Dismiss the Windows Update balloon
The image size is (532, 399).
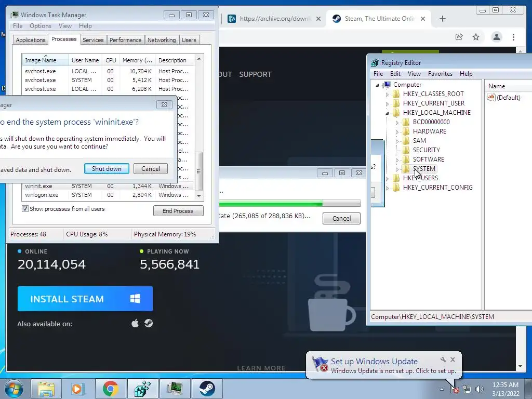pos(453,360)
